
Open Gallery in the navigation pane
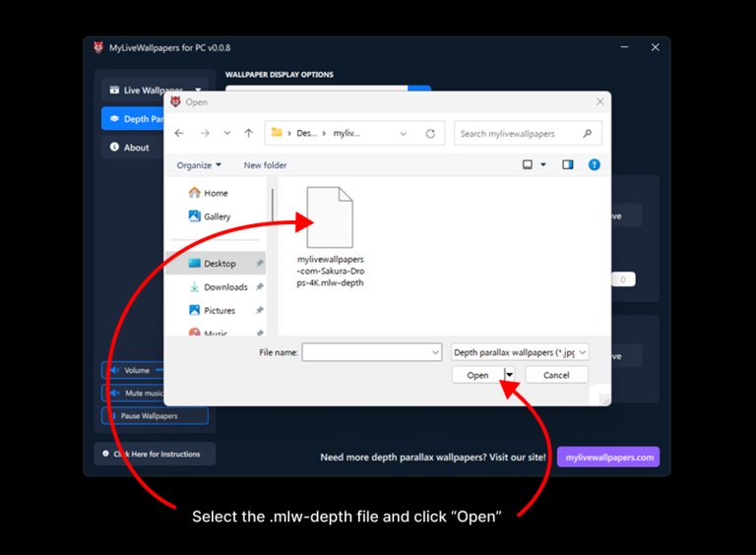[x=217, y=216]
